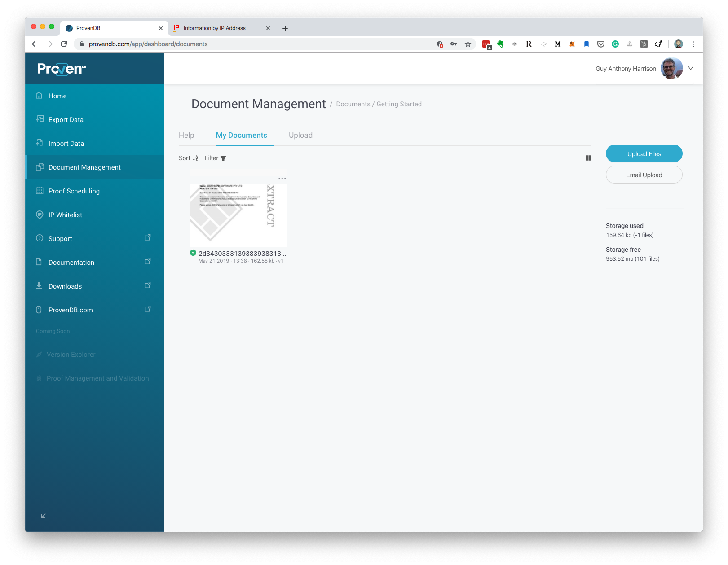Open the Pocket extension icon
The width and height of the screenshot is (728, 565).
tap(601, 44)
